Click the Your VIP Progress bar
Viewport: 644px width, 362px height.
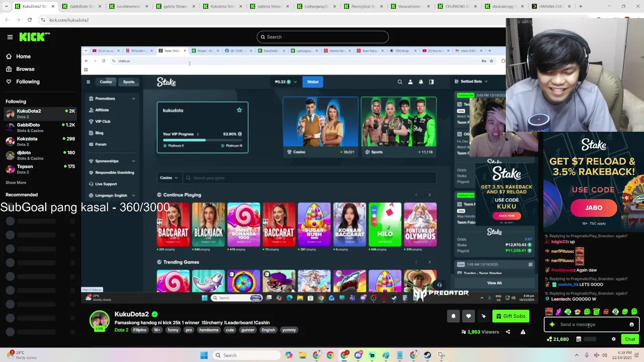202,139
